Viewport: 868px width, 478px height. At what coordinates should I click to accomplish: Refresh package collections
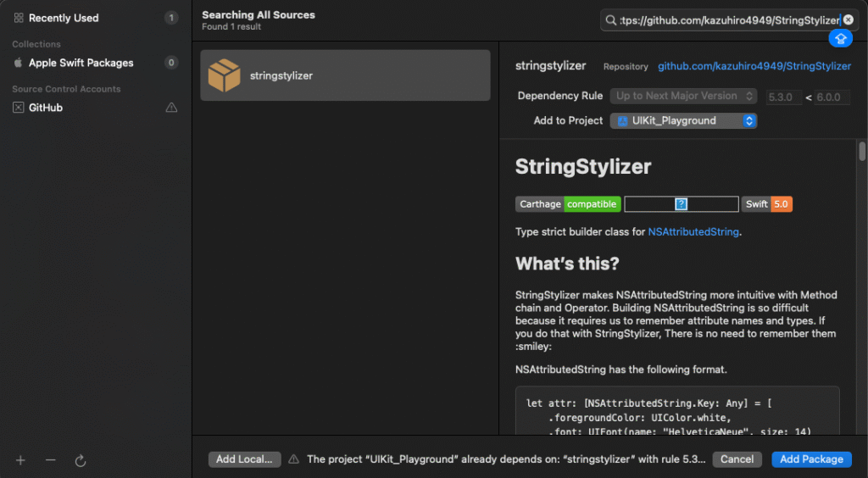point(81,460)
